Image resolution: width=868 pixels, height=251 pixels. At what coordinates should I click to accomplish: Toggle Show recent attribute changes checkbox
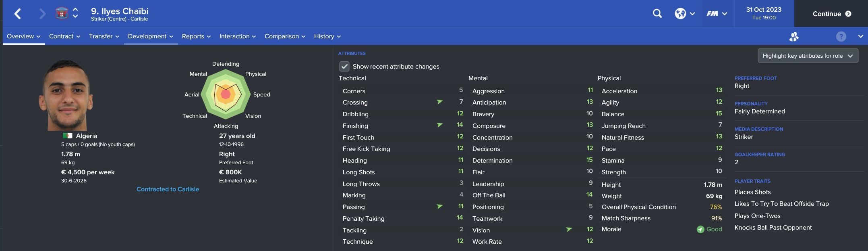(344, 66)
